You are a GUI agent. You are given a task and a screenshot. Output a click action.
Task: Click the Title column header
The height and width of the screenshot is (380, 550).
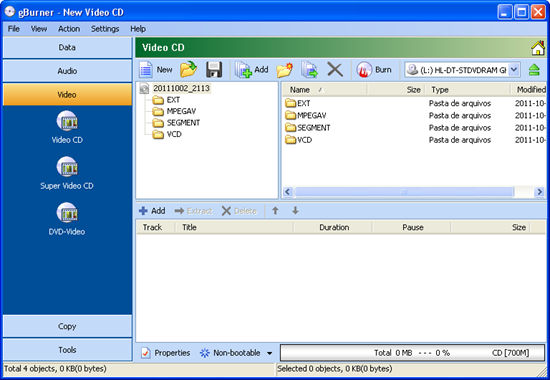coord(234,227)
